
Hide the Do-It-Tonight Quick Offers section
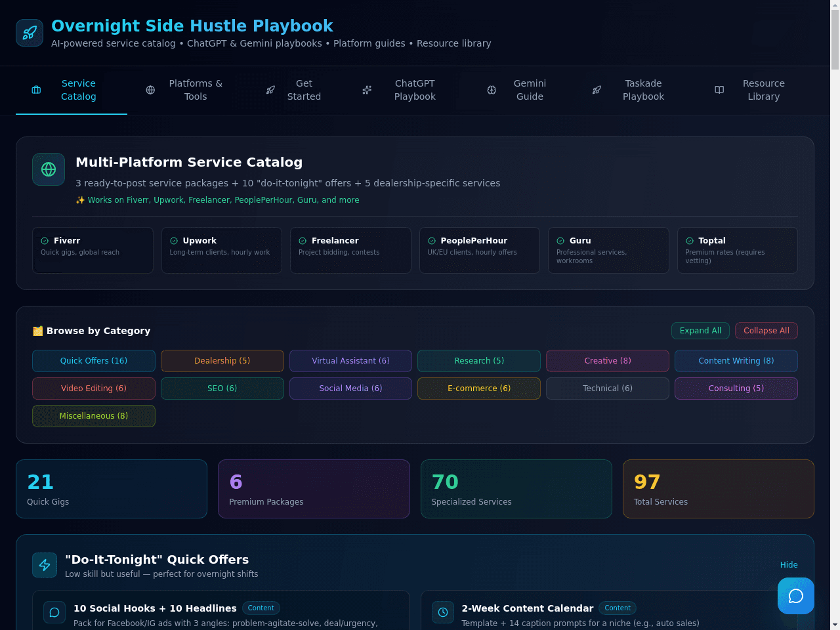click(789, 565)
